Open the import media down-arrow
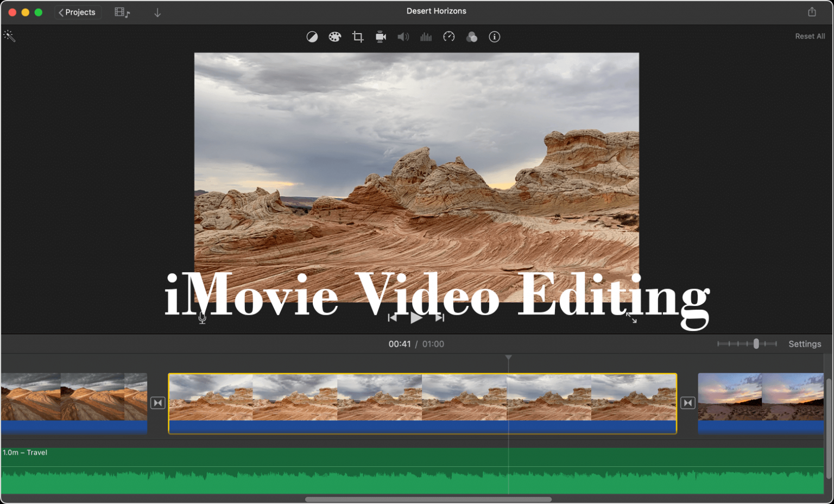Image resolution: width=834 pixels, height=504 pixels. pos(157,12)
